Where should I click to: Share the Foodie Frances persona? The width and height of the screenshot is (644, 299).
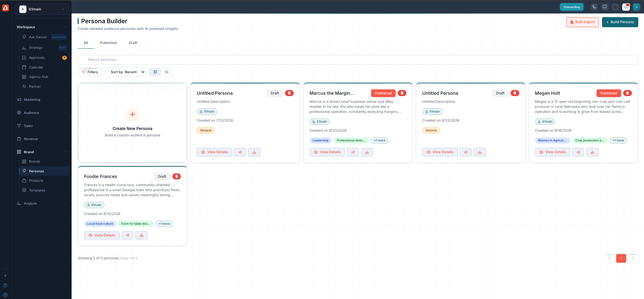pyautogui.click(x=127, y=236)
